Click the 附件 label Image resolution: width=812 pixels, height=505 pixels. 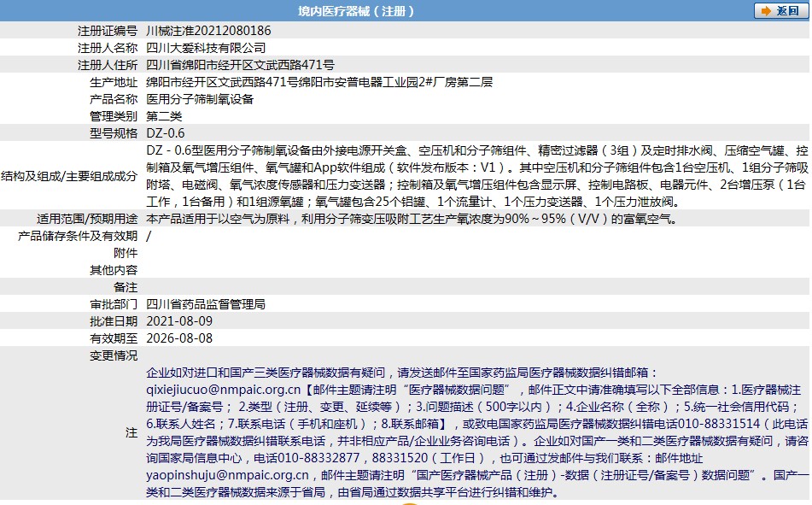coord(126,253)
